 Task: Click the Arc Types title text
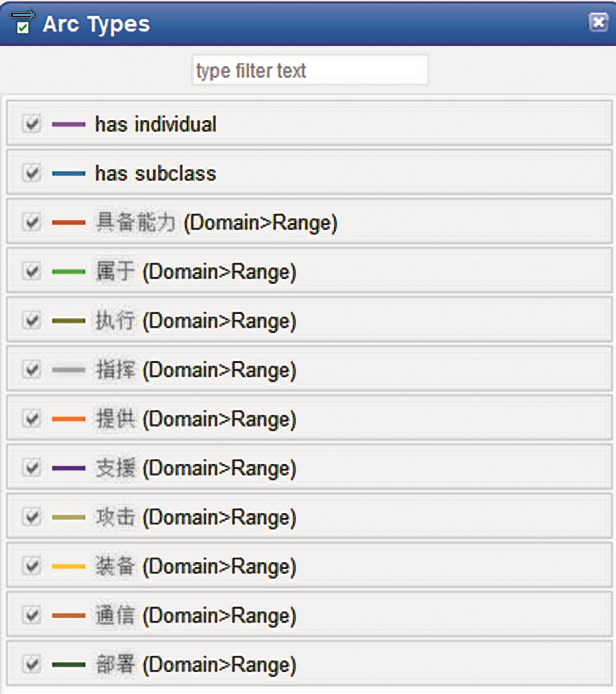click(x=96, y=24)
